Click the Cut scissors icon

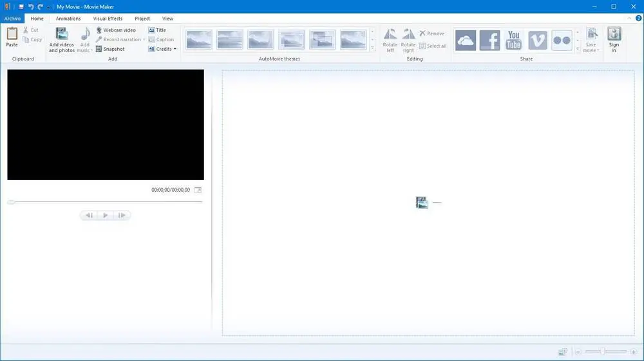point(26,30)
